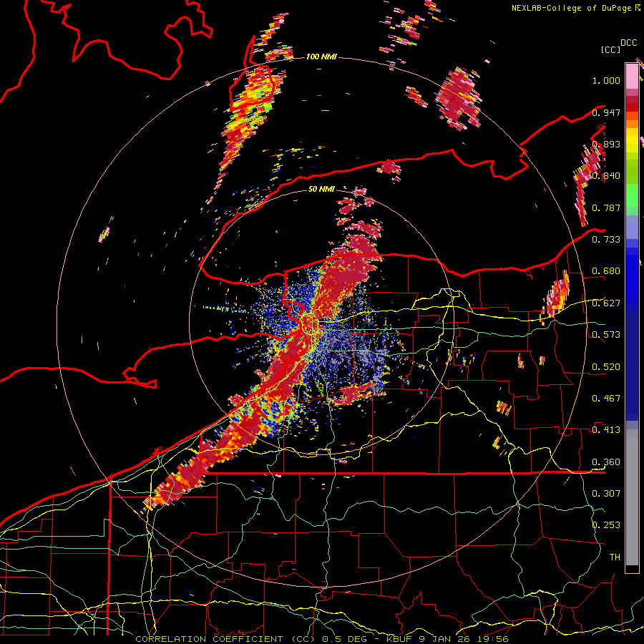Click the 0.360 legend value
This screenshot has width=644, height=644.
tap(606, 462)
